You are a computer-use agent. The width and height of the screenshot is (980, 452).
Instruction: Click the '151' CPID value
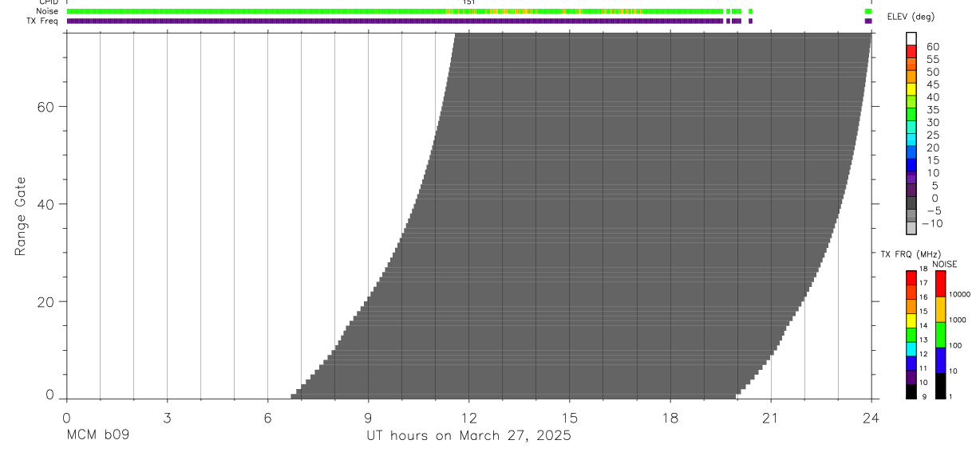coord(468,2)
